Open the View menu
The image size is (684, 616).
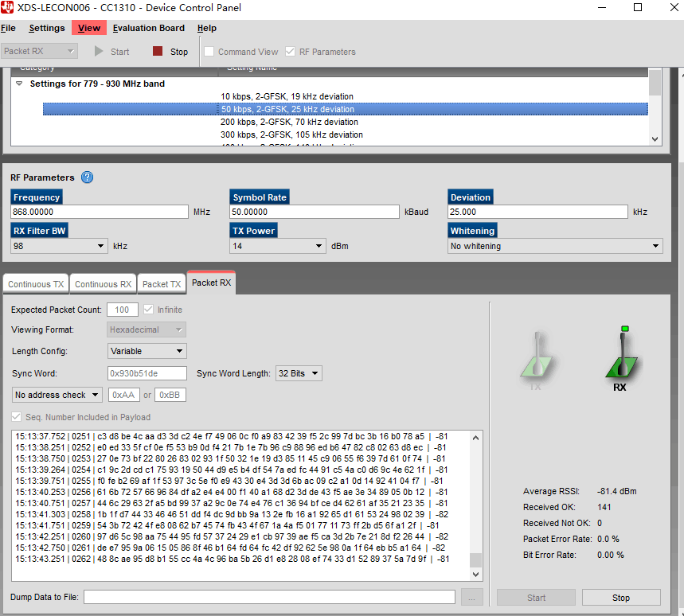pos(89,28)
